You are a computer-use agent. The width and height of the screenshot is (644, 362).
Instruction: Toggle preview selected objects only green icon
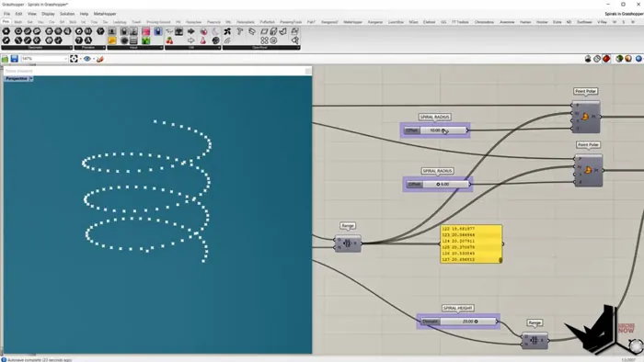[x=619, y=59]
